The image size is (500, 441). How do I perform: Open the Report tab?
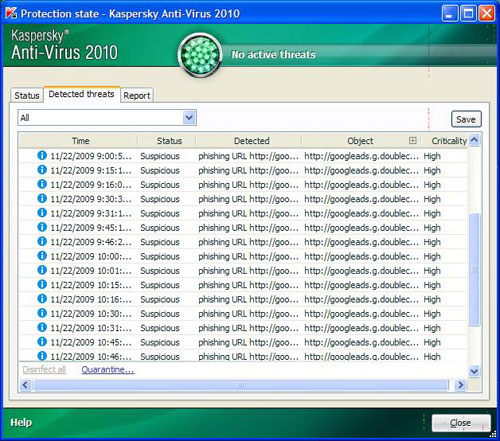pos(137,96)
